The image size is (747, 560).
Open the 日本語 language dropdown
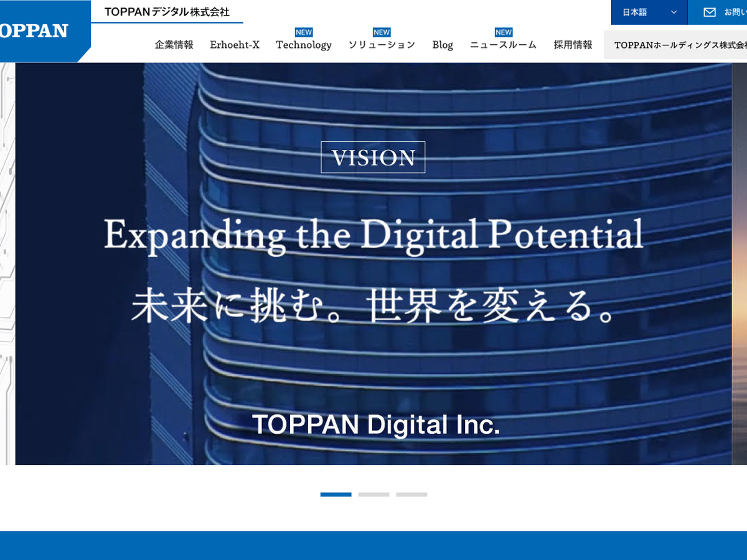coord(649,12)
